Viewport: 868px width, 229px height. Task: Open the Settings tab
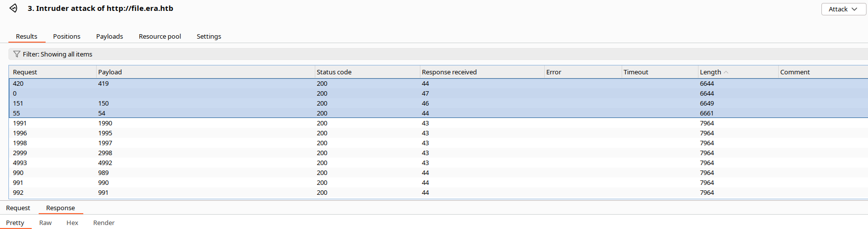tap(209, 36)
